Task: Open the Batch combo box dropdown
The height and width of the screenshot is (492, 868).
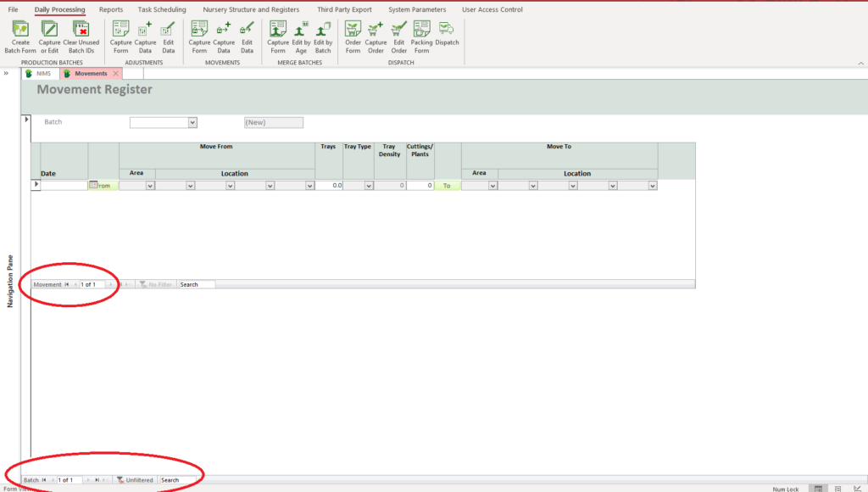Action: click(x=192, y=123)
